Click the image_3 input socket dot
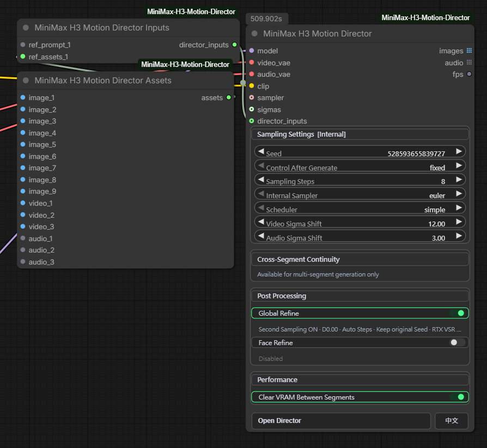487x448 pixels. [x=23, y=121]
